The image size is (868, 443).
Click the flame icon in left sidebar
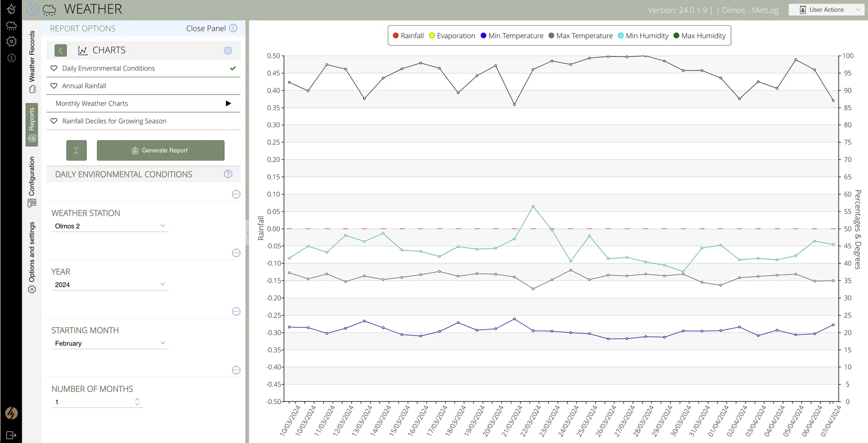click(x=11, y=9)
